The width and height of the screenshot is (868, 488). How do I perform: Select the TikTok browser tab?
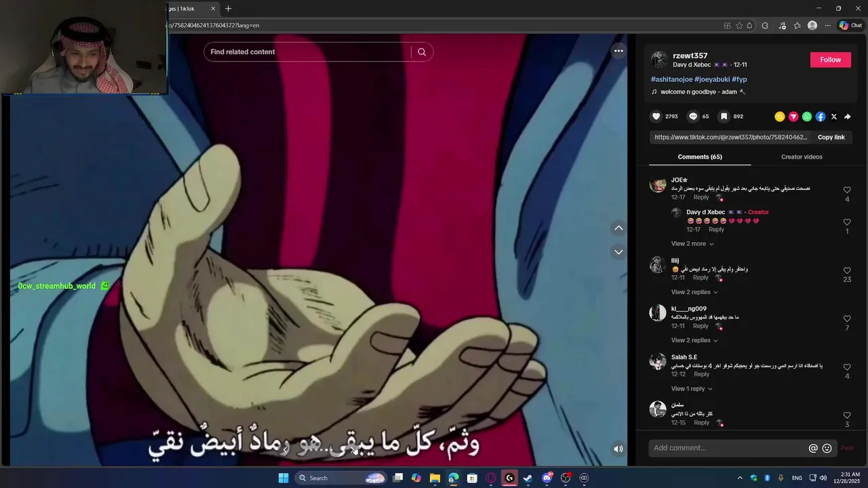(191, 9)
